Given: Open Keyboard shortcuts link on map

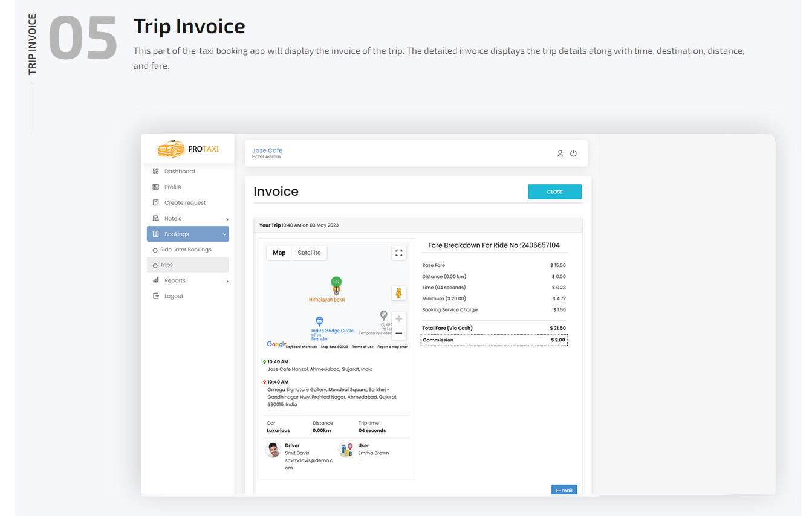Looking at the screenshot, I should coord(301,347).
